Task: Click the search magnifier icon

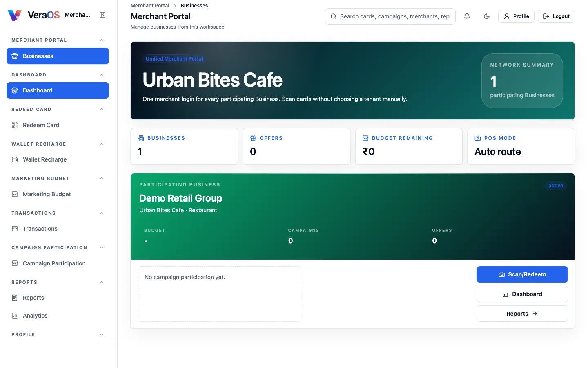Action: (x=334, y=16)
